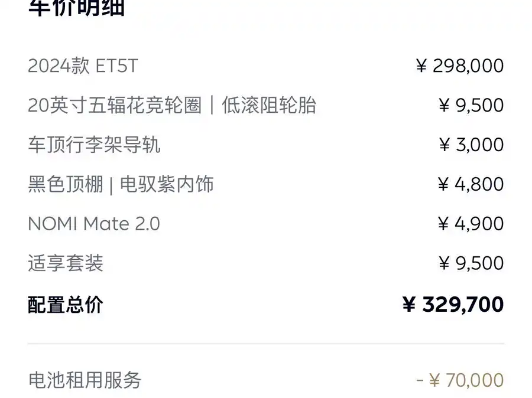Select the 车顶行李架导轨 item

click(x=94, y=145)
